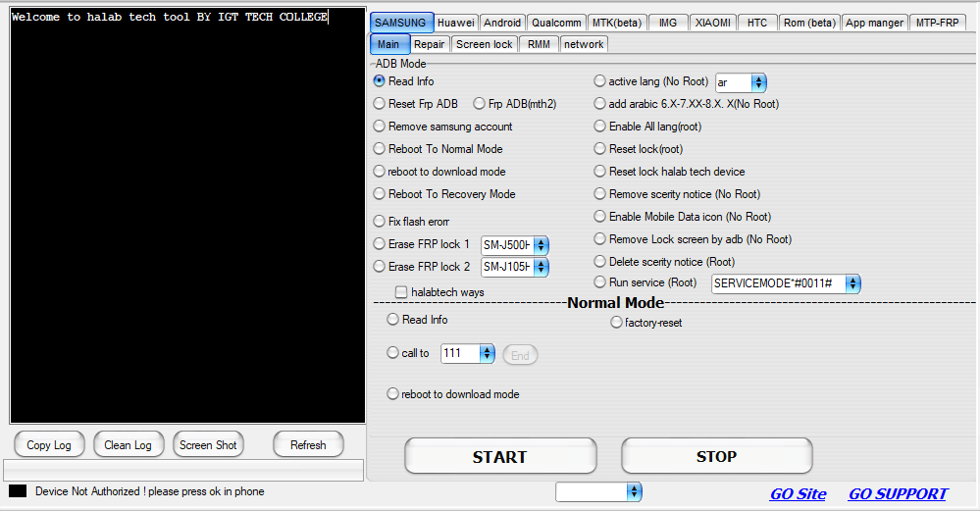
Task: Open the GO SUPPORT link
Action: click(x=898, y=494)
